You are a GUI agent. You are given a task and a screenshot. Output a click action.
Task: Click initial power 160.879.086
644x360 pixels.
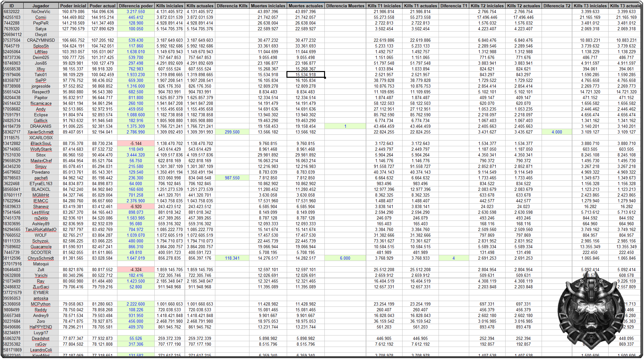[73, 11]
